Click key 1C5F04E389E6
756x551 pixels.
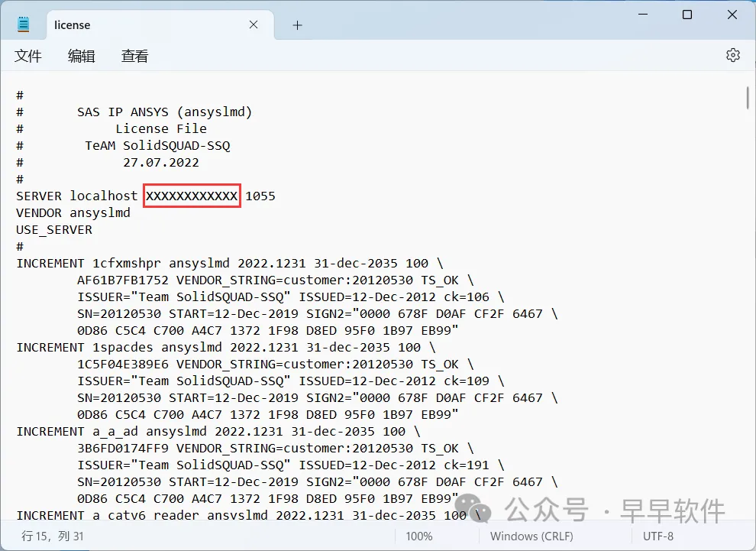pos(123,365)
